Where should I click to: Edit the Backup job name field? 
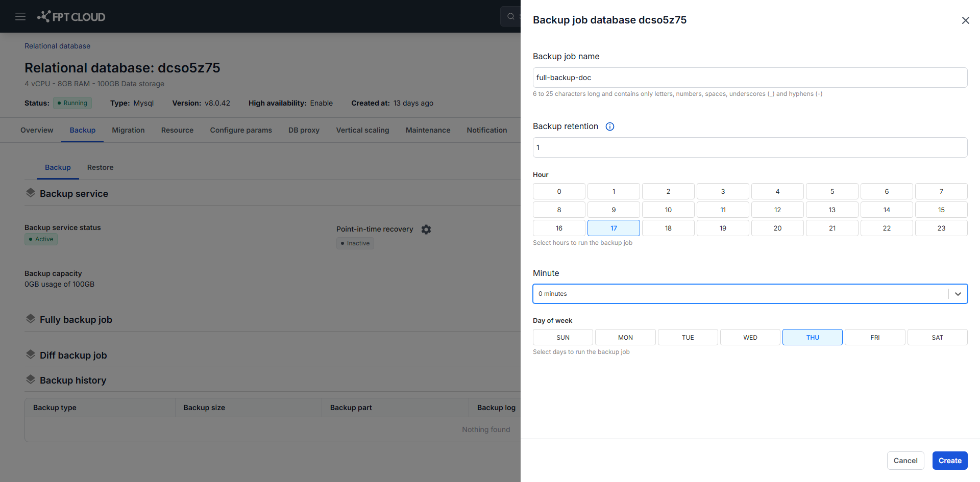click(750, 78)
